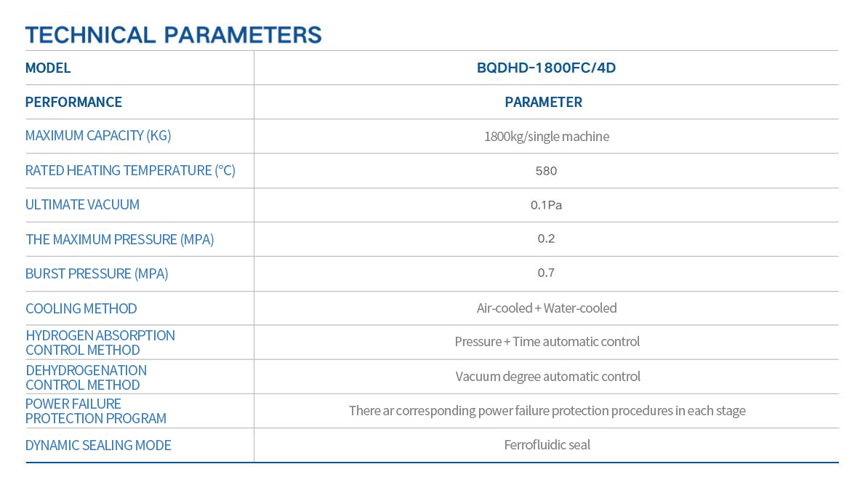Select the Air-cooled + Water-cooled value
Image resolution: width=868 pixels, height=480 pixels.
[x=547, y=308]
